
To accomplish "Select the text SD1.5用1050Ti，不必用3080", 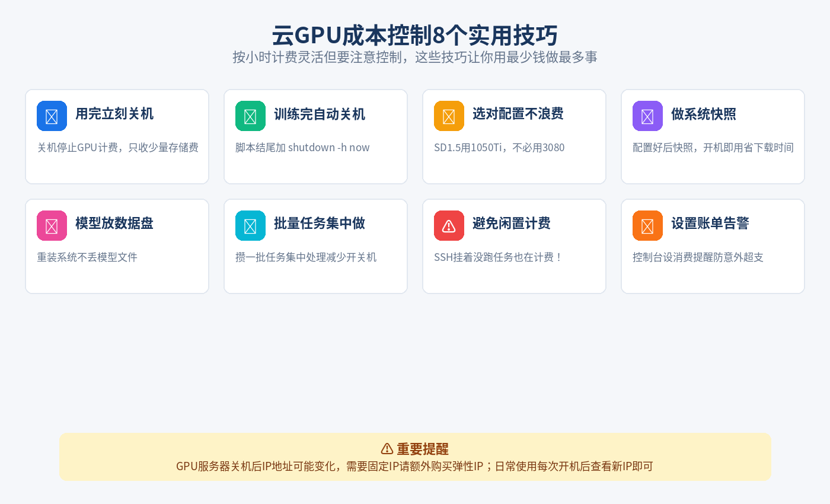I will click(499, 148).
